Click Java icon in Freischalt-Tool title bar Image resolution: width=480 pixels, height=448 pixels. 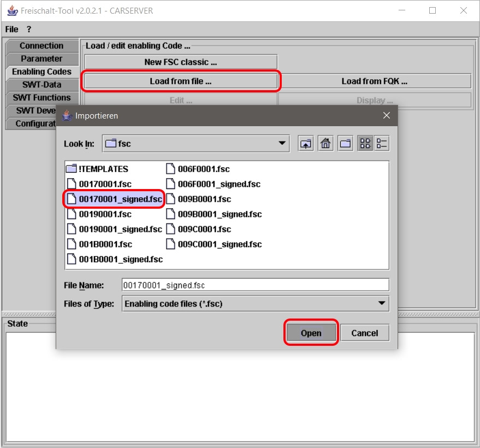[13, 11]
